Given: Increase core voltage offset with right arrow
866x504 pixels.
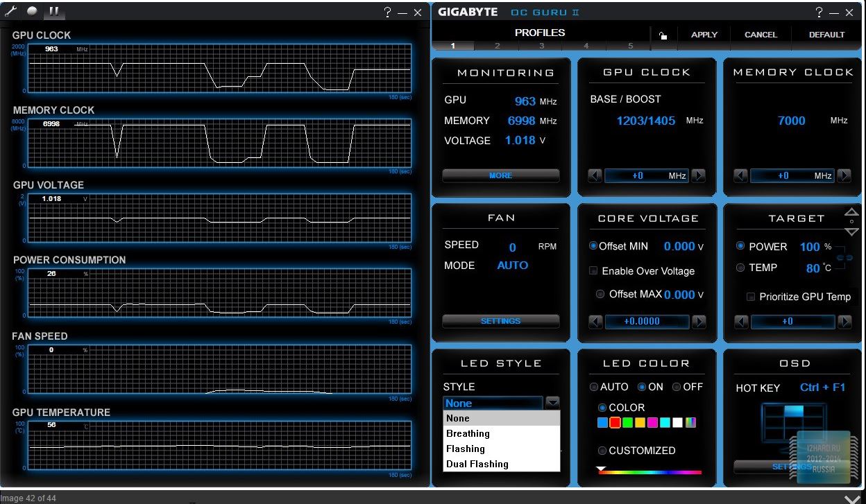Looking at the screenshot, I should click(x=699, y=322).
